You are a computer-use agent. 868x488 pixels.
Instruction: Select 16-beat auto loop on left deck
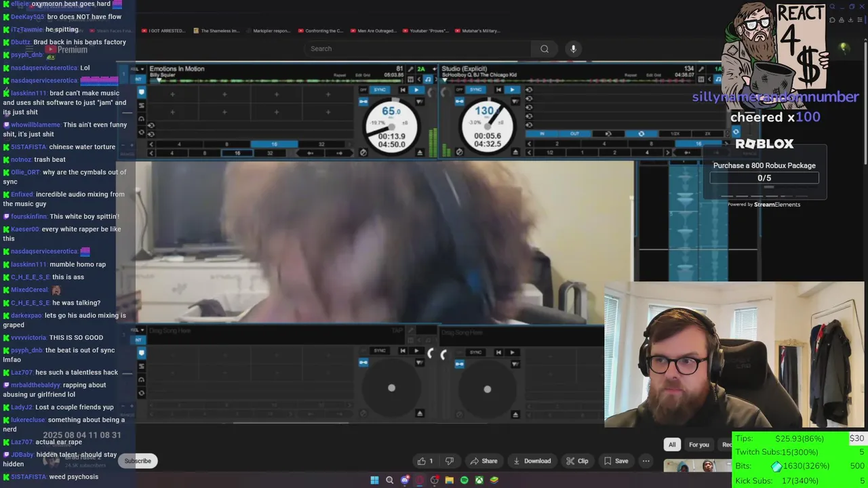[x=274, y=144]
